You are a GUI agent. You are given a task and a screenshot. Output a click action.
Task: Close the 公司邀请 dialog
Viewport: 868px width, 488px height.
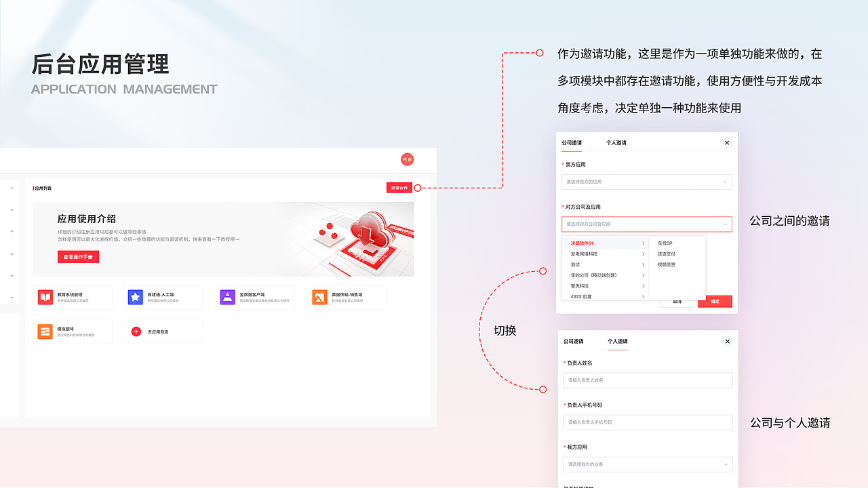[x=726, y=142]
